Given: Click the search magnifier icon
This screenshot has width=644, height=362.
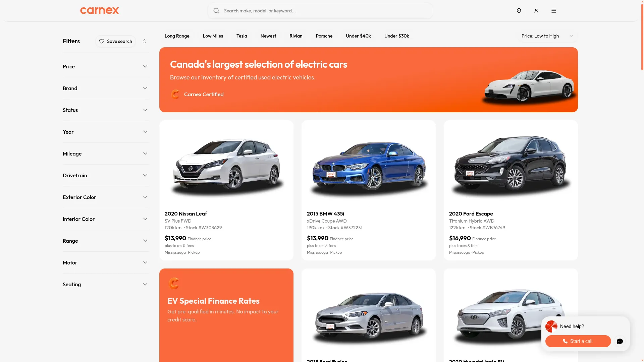Looking at the screenshot, I should coord(216,11).
